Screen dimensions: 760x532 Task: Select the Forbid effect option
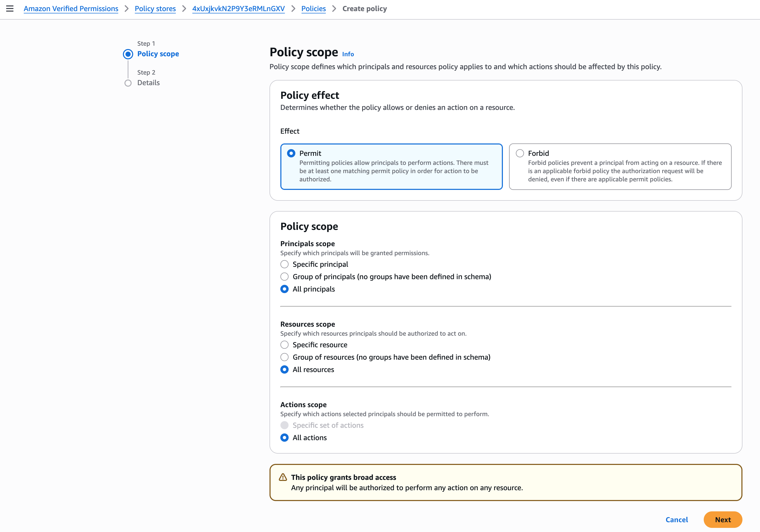point(520,153)
